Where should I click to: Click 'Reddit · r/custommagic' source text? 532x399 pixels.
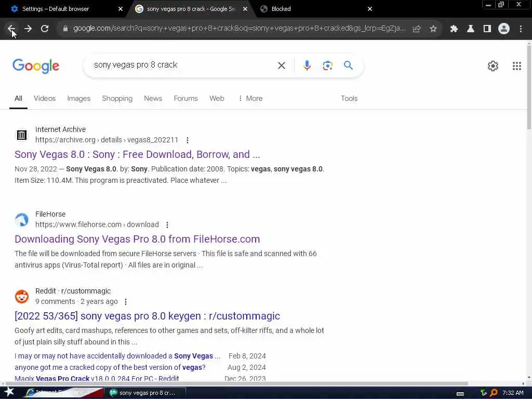click(x=73, y=291)
